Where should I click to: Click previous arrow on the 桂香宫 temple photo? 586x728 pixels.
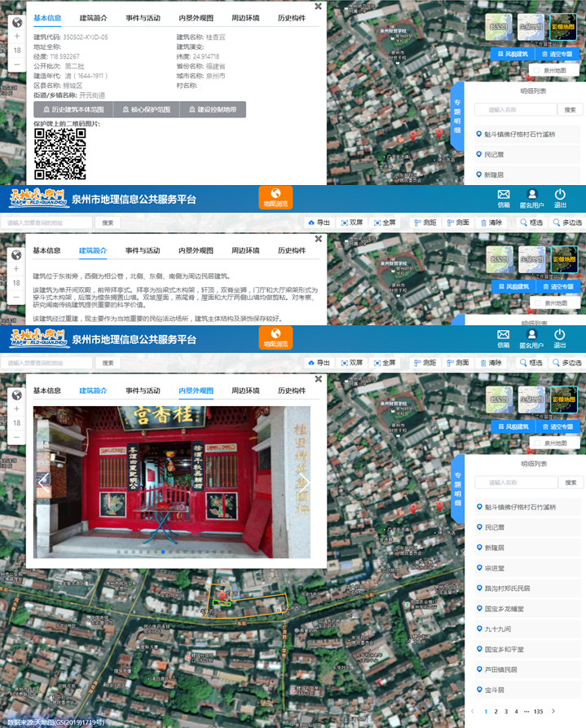point(43,483)
